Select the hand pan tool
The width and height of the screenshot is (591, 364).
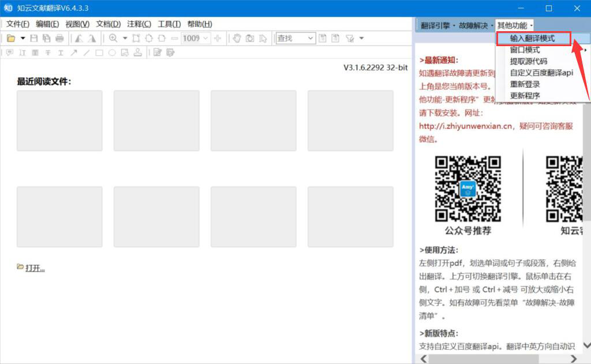pyautogui.click(x=237, y=38)
